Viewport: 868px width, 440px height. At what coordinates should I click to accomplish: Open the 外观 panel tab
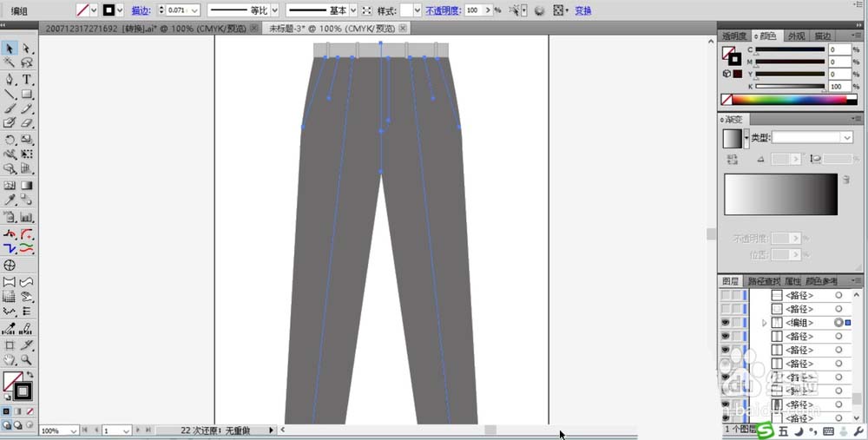(x=796, y=36)
